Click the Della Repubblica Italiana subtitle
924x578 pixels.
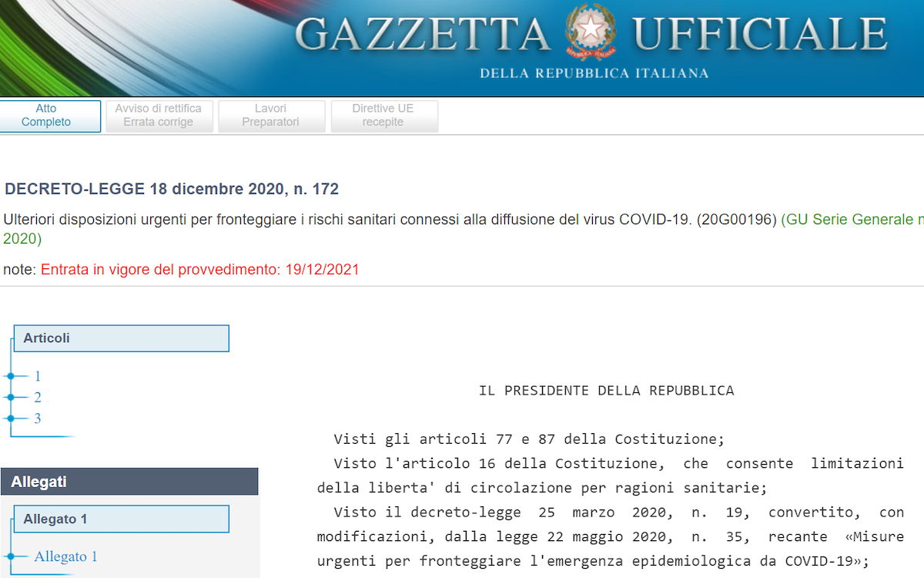click(x=594, y=73)
